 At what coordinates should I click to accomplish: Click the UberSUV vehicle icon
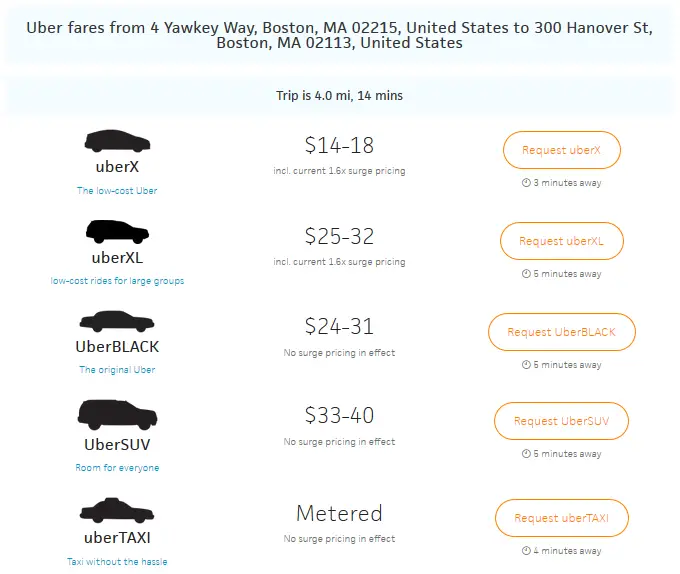(117, 415)
